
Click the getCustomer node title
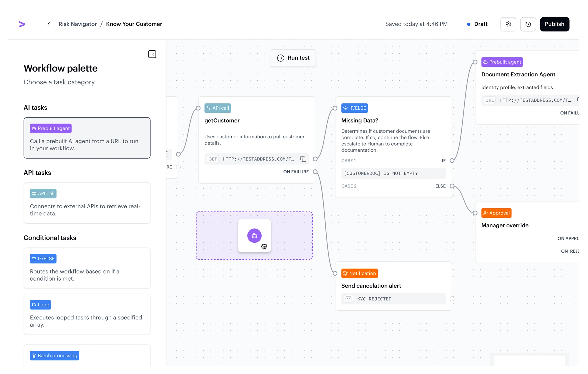tap(222, 121)
